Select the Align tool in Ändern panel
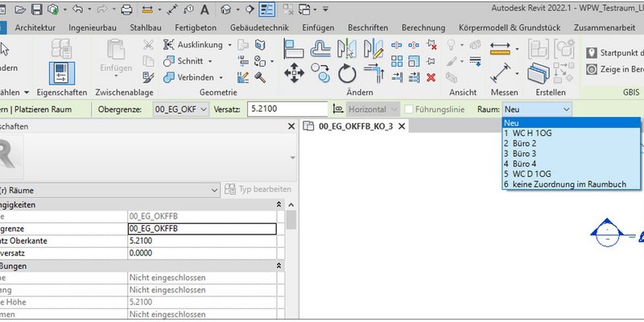This screenshot has width=644, height=322. pyautogui.click(x=294, y=49)
